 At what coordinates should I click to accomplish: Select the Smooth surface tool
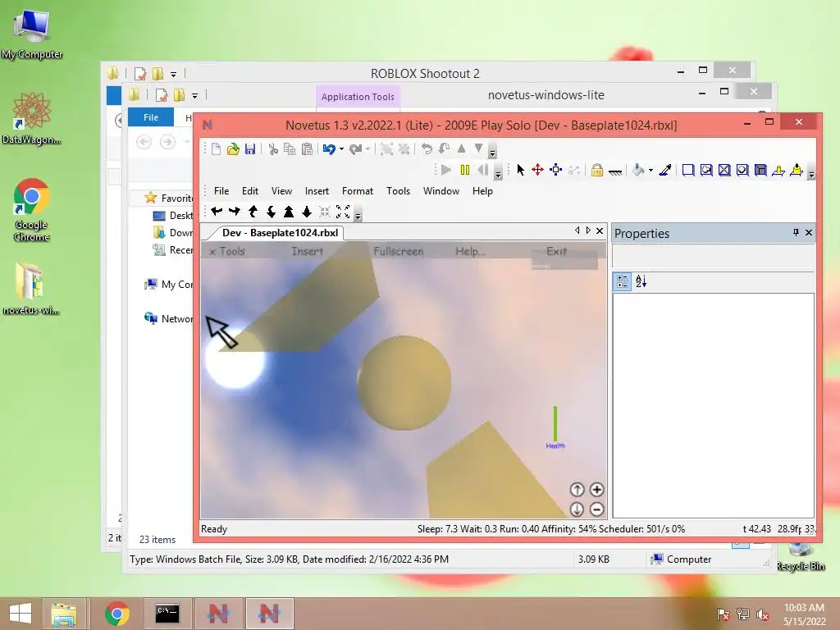point(688,171)
